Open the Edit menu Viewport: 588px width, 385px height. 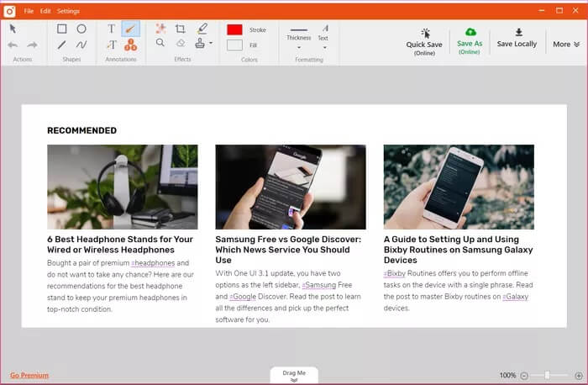coord(45,11)
